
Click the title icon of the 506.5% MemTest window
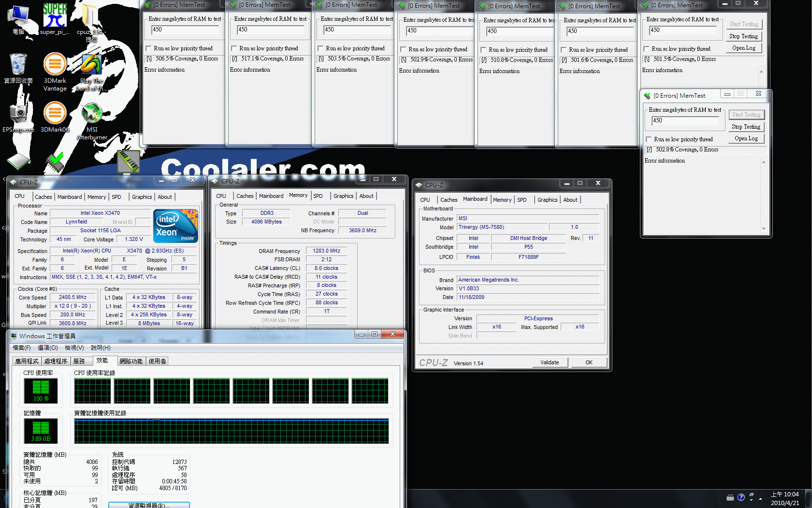(x=147, y=5)
